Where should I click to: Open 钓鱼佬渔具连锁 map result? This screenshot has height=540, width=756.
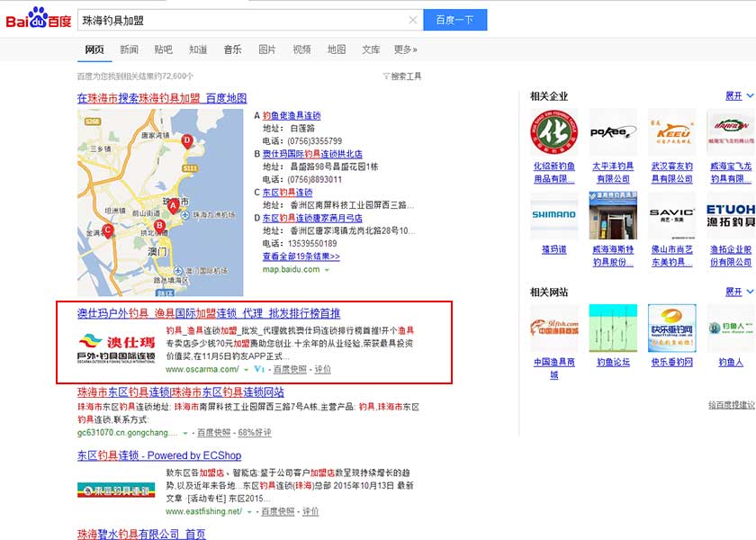click(x=292, y=116)
